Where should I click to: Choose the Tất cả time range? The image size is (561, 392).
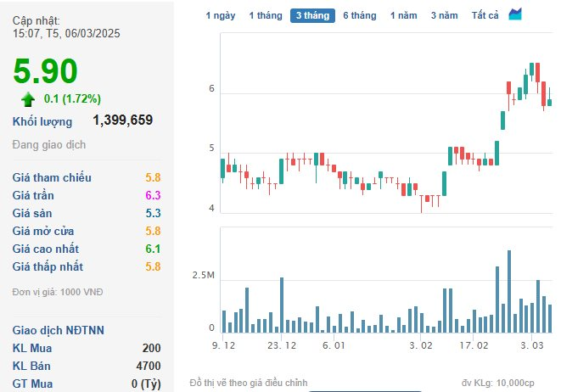pos(485,15)
